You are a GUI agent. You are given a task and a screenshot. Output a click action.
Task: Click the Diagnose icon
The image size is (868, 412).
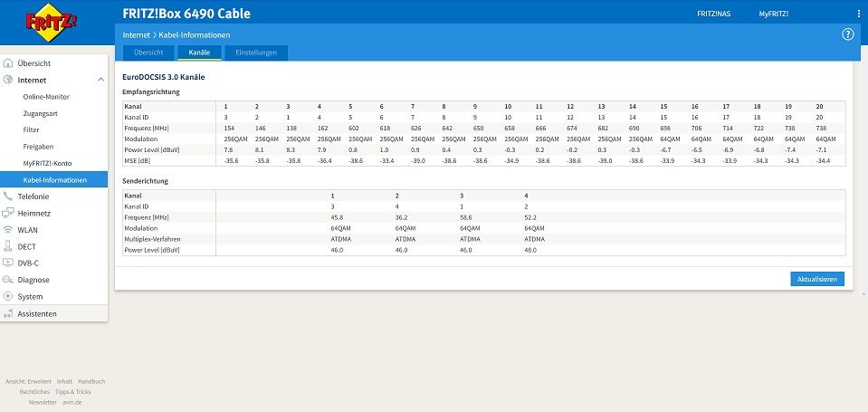(x=8, y=280)
